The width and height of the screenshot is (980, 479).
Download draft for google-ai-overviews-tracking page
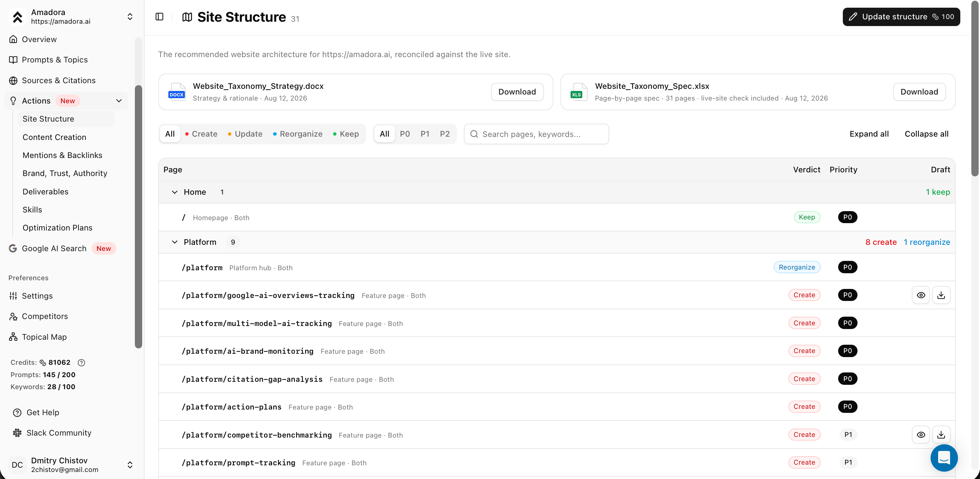tap(941, 295)
